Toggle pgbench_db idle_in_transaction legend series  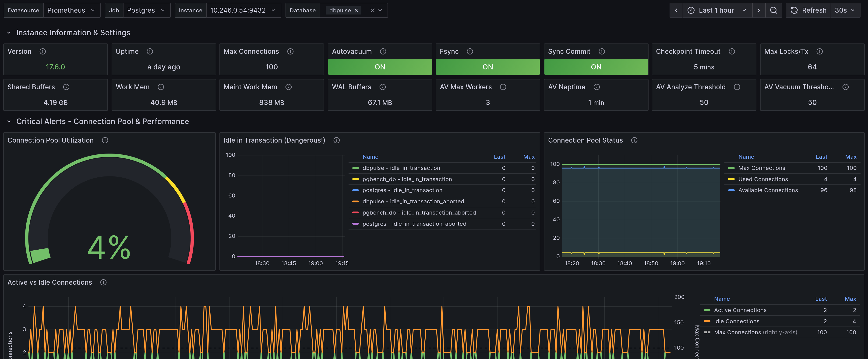click(x=407, y=179)
